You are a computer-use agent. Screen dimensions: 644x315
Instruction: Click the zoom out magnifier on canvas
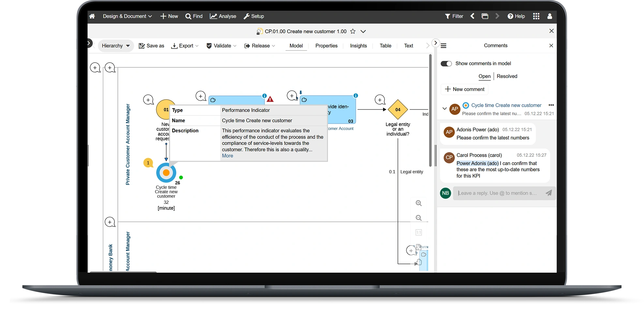click(x=419, y=218)
